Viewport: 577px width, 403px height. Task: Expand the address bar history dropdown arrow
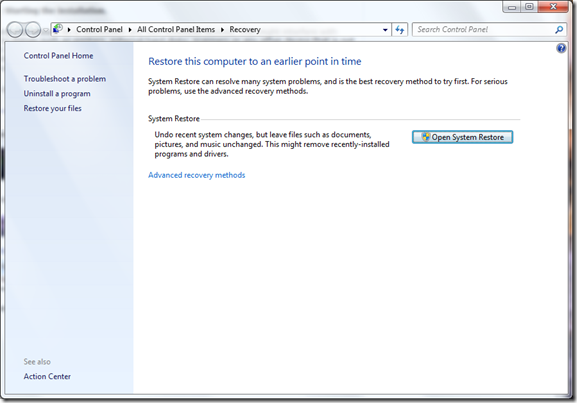385,30
